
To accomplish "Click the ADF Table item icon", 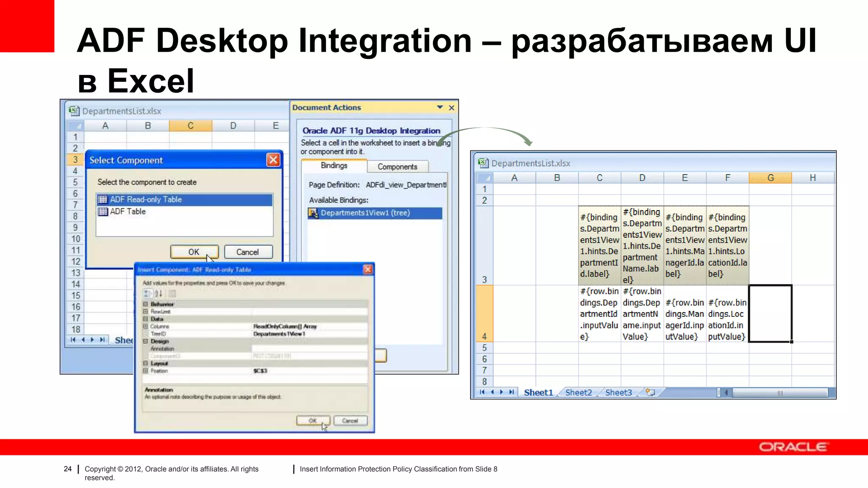I will (103, 211).
